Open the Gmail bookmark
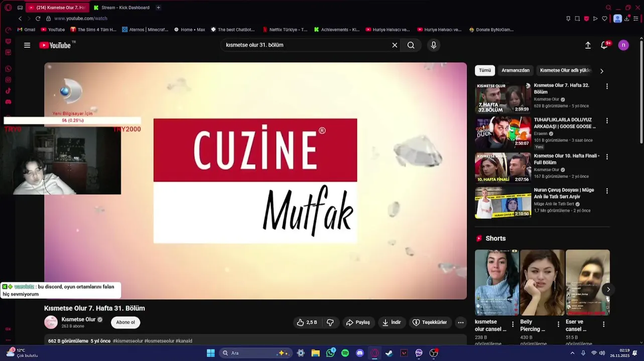This screenshot has width=644, height=361. (26, 30)
